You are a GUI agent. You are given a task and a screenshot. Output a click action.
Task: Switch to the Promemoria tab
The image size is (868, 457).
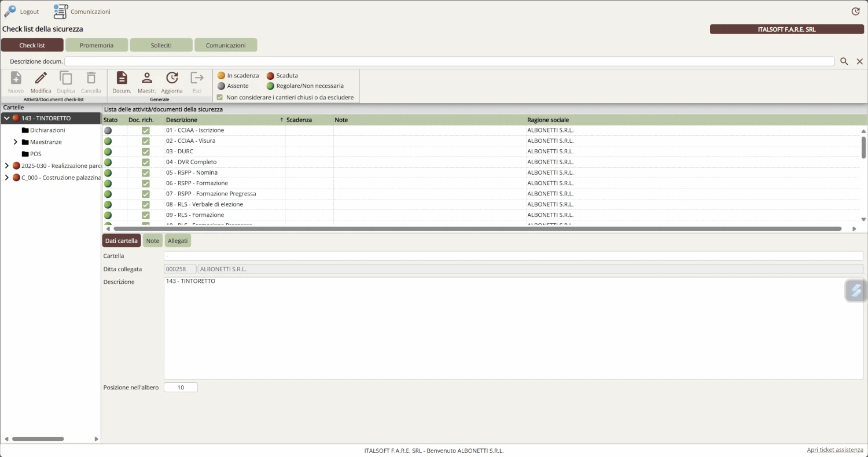(x=97, y=45)
